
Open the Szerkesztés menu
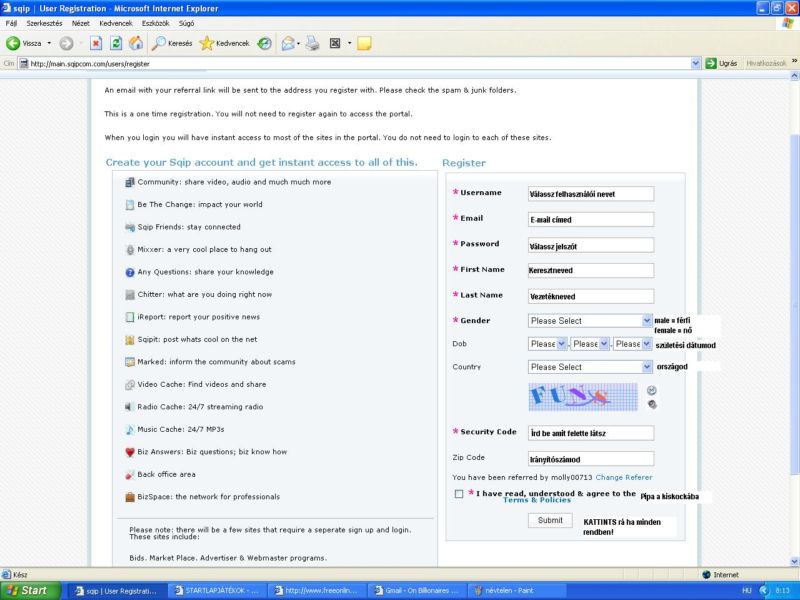click(x=45, y=22)
